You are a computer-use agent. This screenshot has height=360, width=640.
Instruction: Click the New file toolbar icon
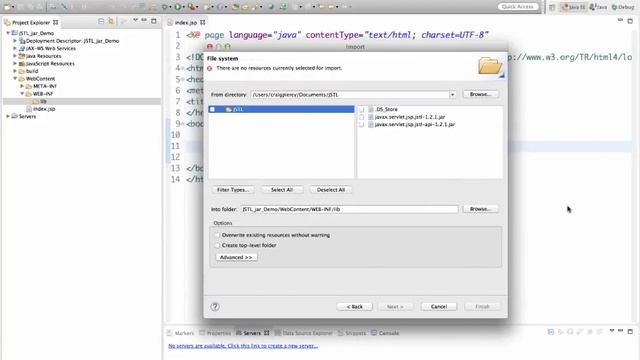[7, 7]
